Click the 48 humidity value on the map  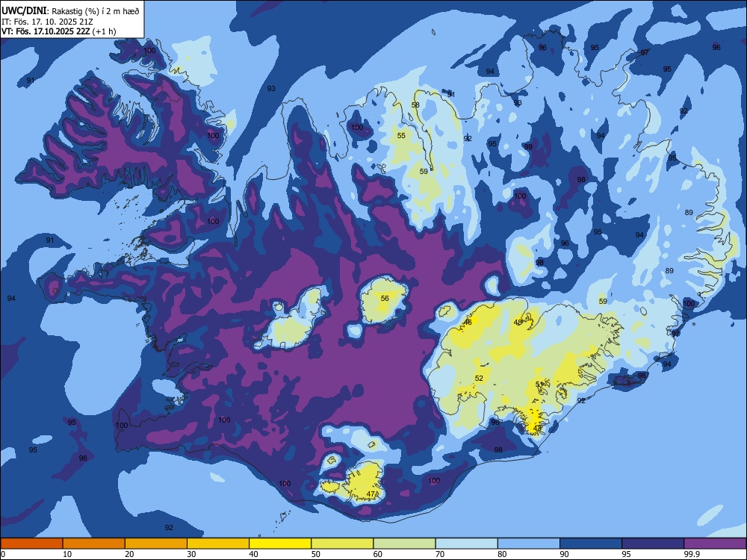point(518,322)
